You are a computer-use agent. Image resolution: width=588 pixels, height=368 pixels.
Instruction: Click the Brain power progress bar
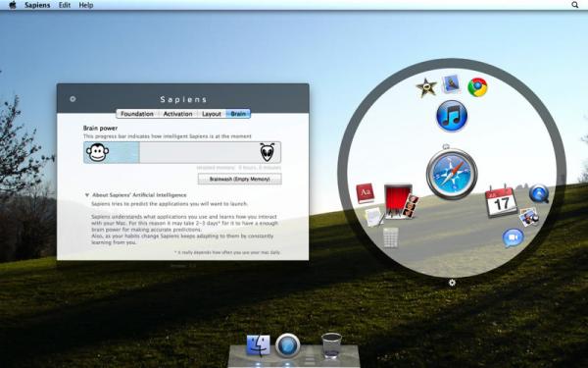tap(182, 152)
